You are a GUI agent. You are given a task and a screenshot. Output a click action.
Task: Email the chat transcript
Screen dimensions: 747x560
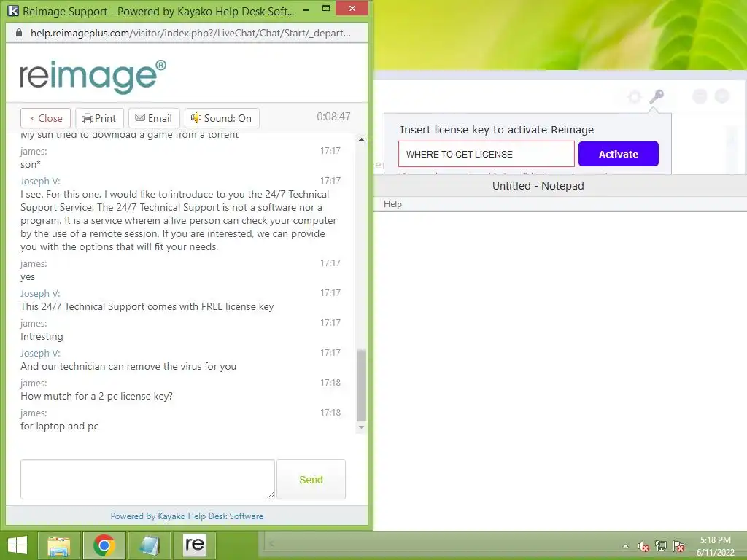tap(153, 118)
